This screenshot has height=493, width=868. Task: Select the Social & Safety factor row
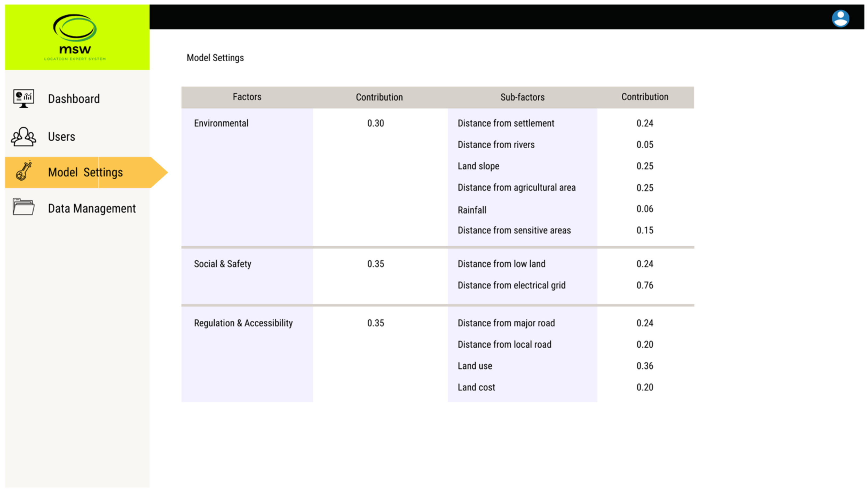tap(223, 264)
